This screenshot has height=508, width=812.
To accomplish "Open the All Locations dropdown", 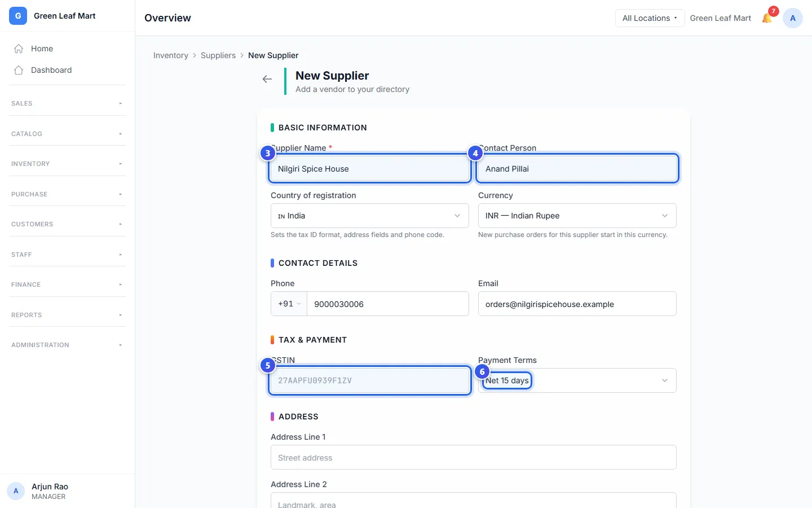I will coord(650,18).
